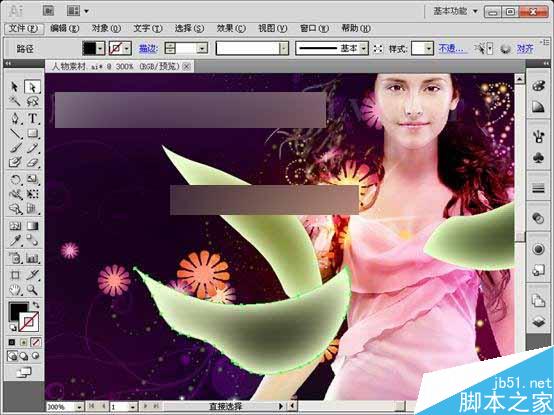Open the Transparency panel
Image resolution: width=554 pixels, height=415 pixels.
(538, 218)
